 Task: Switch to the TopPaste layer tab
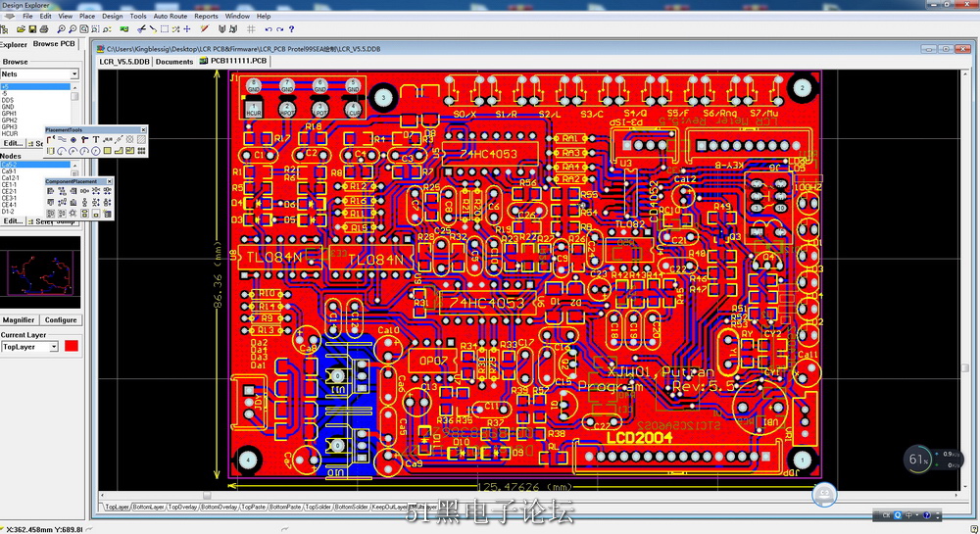coord(253,508)
